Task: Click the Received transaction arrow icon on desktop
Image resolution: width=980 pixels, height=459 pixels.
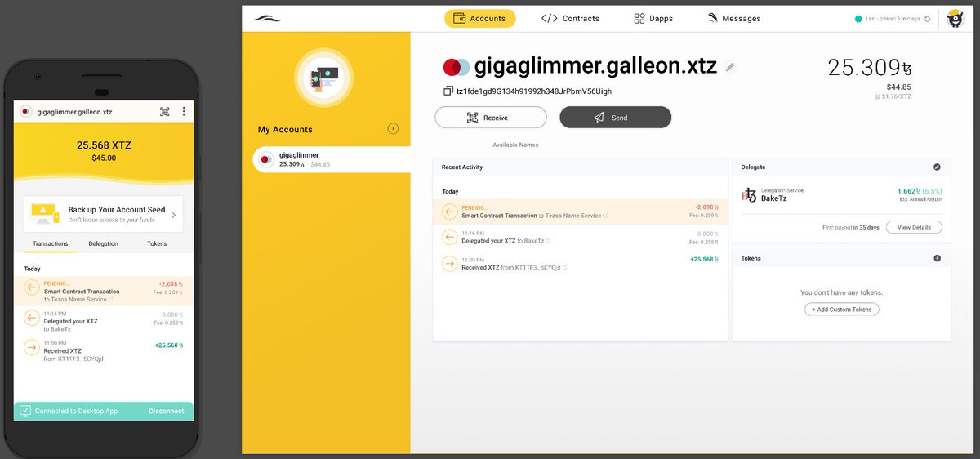Action: pos(449,263)
